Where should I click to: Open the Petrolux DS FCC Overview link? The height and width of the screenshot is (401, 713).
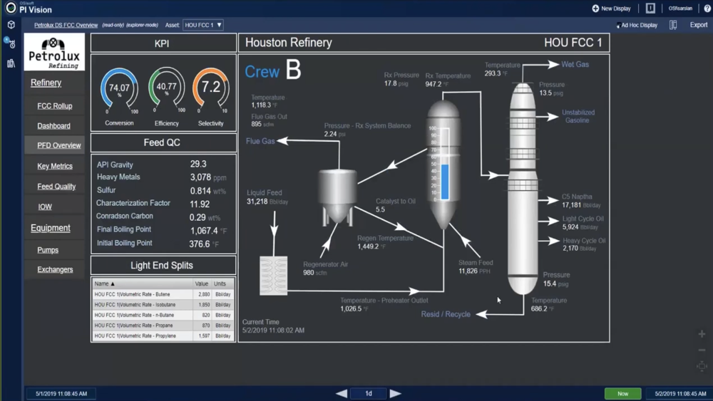click(x=65, y=25)
